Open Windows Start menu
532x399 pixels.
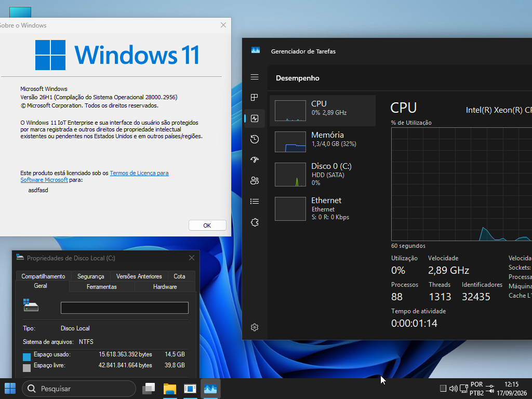(x=10, y=389)
